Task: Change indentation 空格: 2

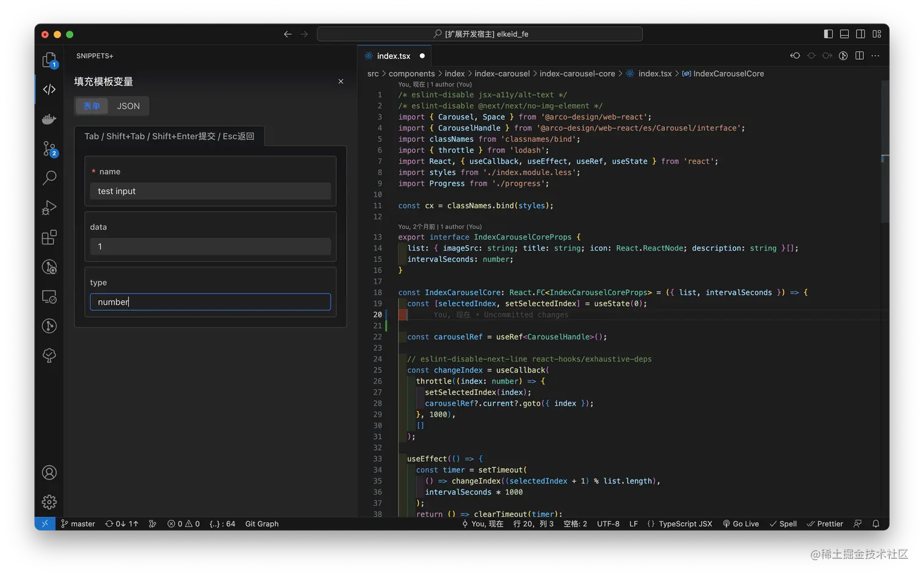Action: (575, 524)
